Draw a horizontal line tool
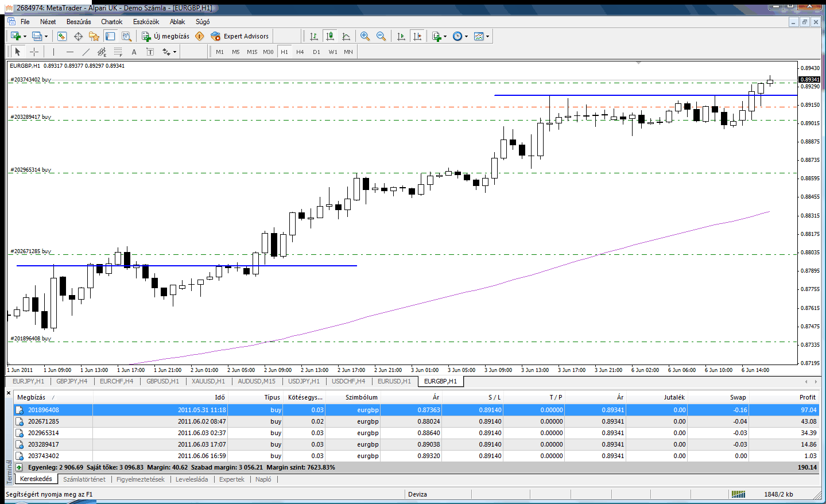This screenshot has width=826, height=504. (69, 52)
